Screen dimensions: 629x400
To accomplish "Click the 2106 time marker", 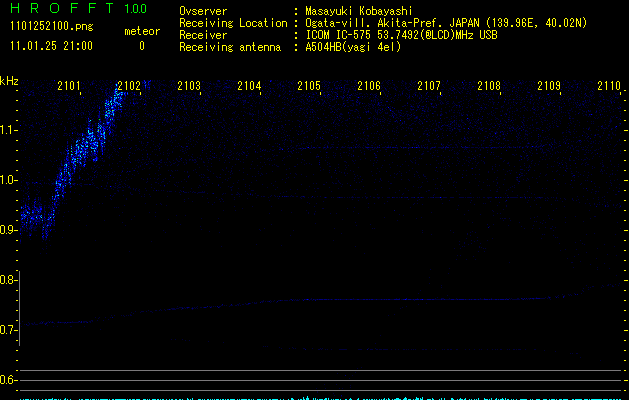I will (369, 85).
